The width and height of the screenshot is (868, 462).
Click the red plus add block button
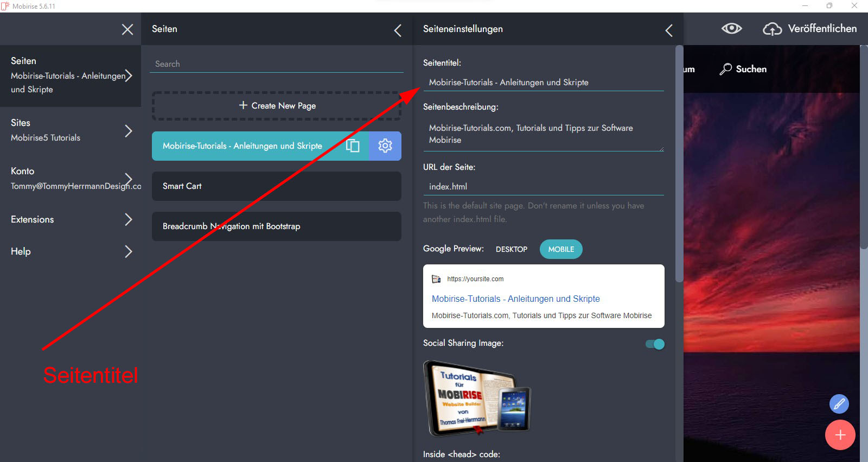840,435
